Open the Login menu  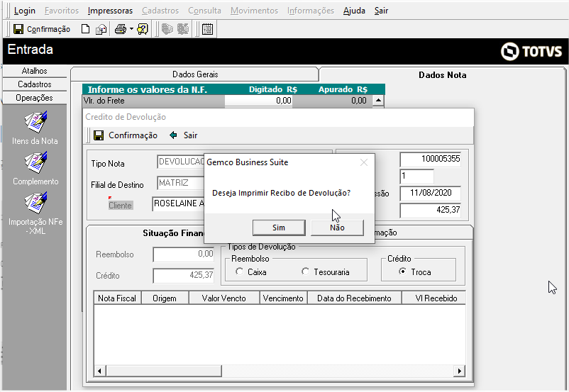[25, 11]
